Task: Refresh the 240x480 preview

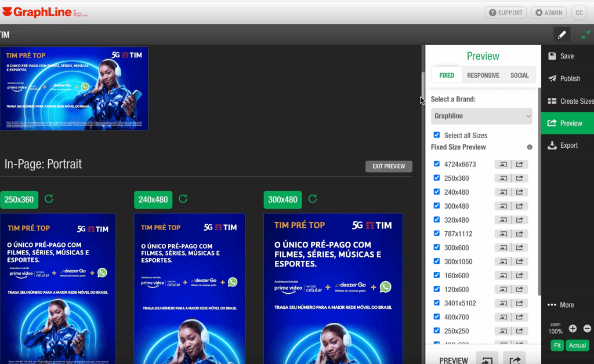Action: pyautogui.click(x=183, y=199)
